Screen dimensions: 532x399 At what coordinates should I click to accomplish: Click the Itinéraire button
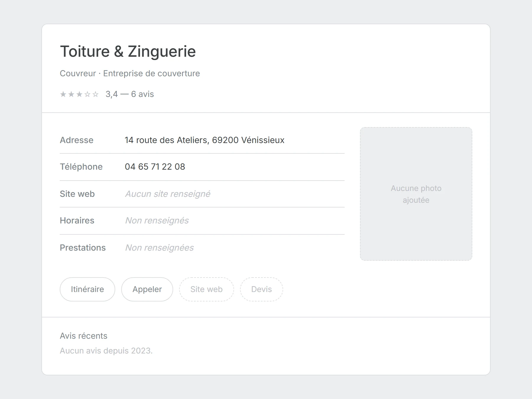pos(87,289)
